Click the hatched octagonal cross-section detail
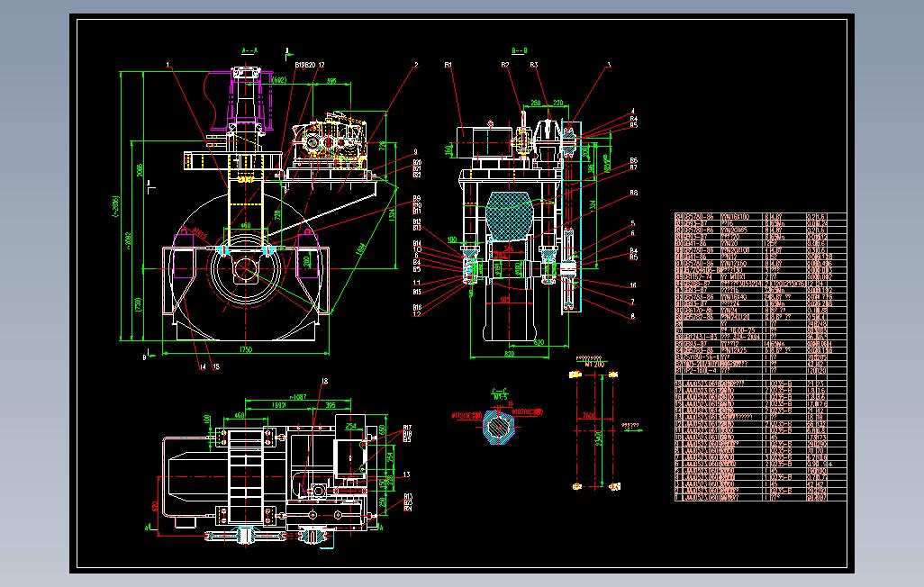This screenshot has height=587, width=924. [499, 426]
